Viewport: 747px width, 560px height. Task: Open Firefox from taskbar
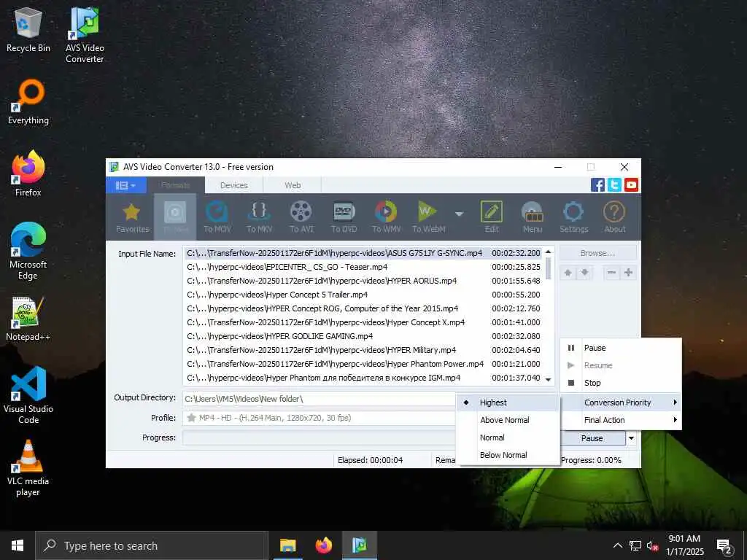[323, 545]
